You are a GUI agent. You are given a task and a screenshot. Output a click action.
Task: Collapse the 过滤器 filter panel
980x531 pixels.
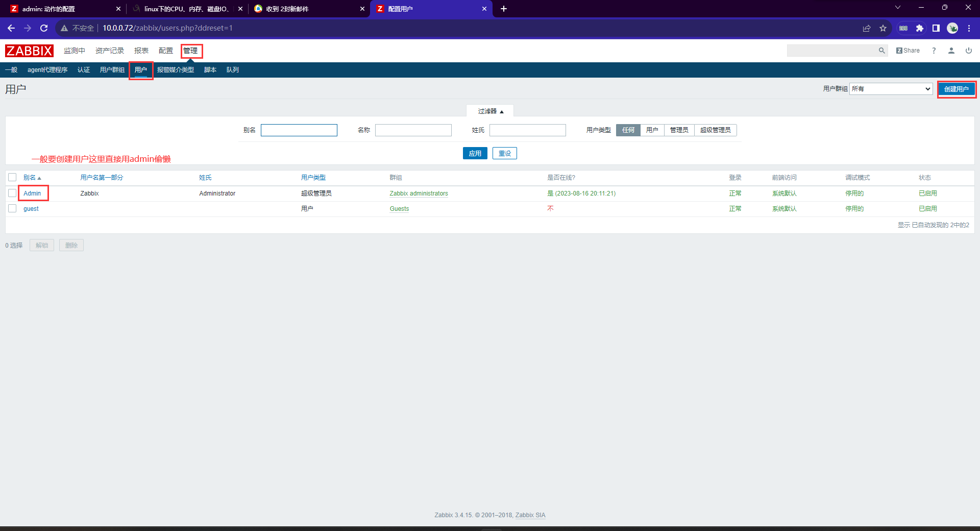coord(491,111)
